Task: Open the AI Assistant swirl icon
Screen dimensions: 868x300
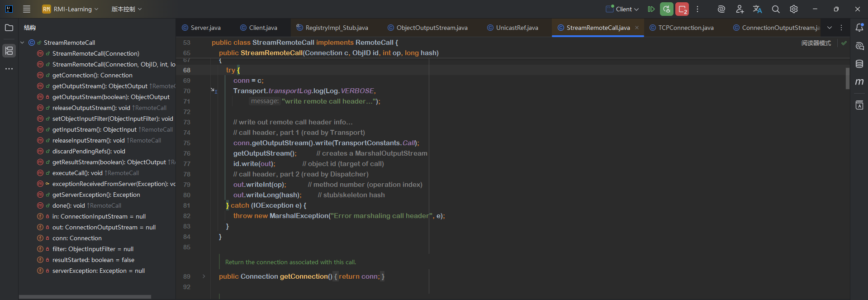Action: coord(721,9)
